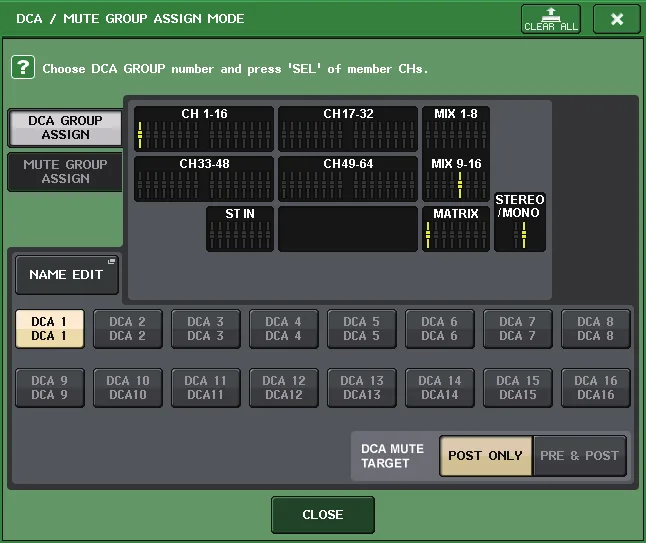Choose the DCA 11 group
Image resolution: width=646 pixels, height=543 pixels.
[x=206, y=388]
